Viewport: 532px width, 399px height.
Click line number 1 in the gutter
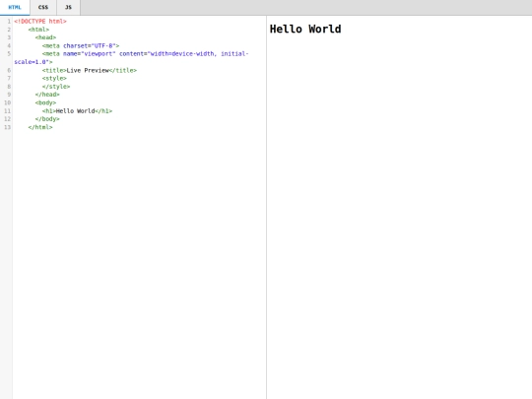(9, 22)
